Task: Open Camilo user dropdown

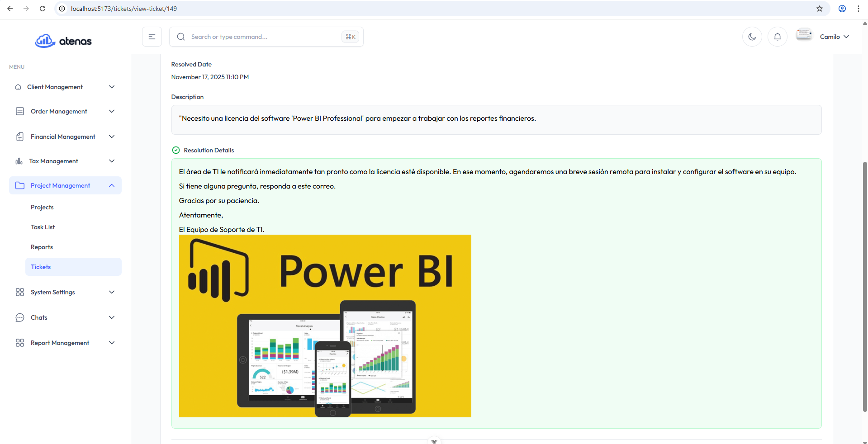Action: (834, 37)
